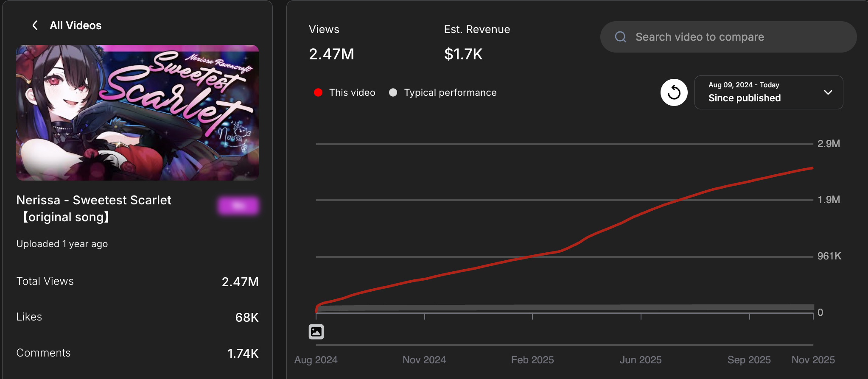Viewport: 868px width, 379px height.
Task: Click the Nov 2024 axis label
Action: pyautogui.click(x=424, y=360)
